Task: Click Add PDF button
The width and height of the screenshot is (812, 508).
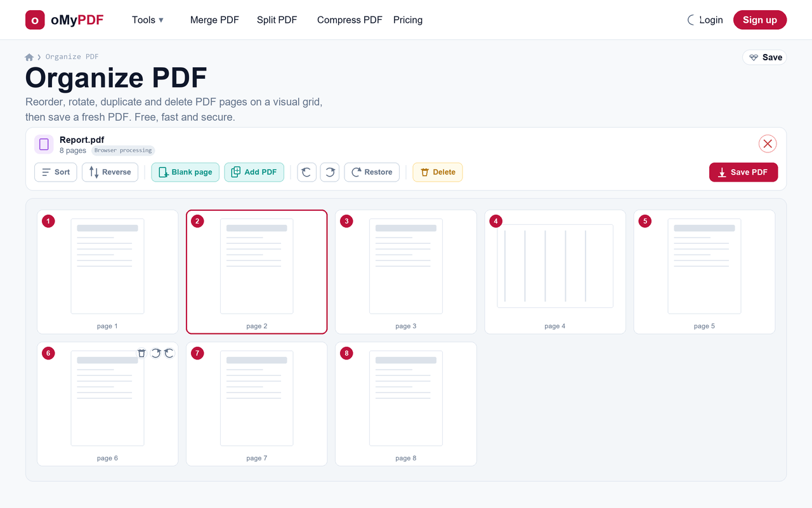Action: point(254,172)
